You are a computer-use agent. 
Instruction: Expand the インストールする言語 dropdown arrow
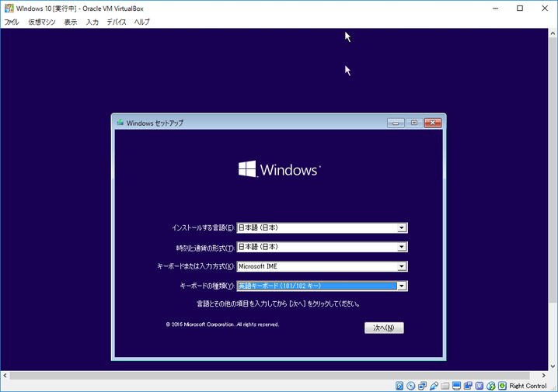[x=402, y=227]
